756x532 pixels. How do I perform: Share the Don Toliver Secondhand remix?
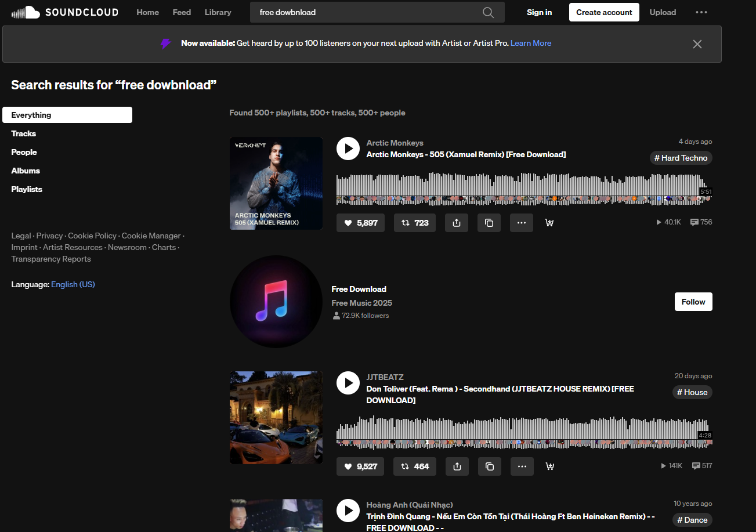[x=457, y=466]
